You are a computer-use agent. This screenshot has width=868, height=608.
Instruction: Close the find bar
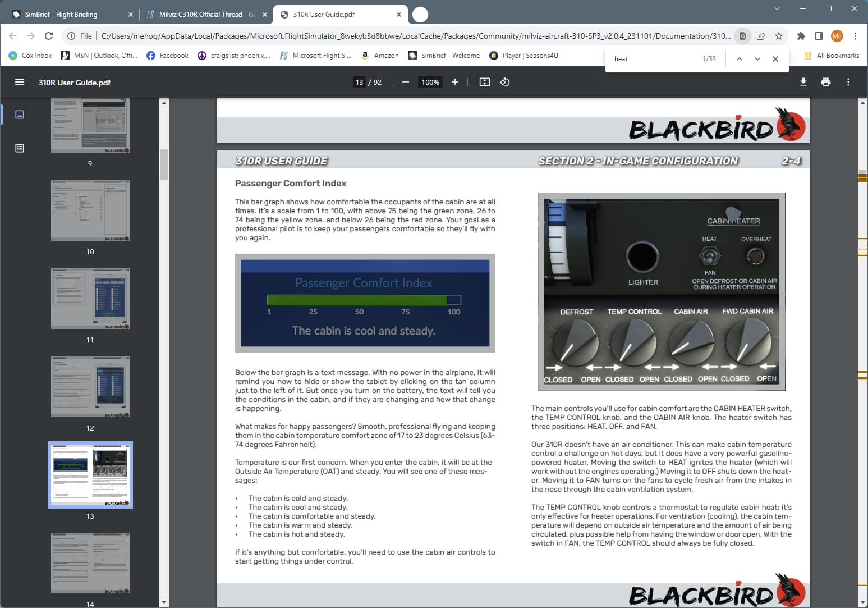click(775, 59)
